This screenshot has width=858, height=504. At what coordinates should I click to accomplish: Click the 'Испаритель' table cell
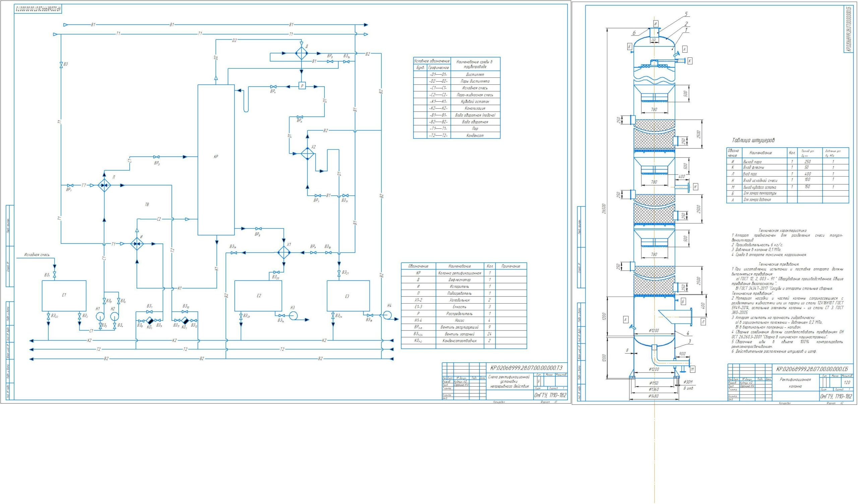click(x=459, y=287)
